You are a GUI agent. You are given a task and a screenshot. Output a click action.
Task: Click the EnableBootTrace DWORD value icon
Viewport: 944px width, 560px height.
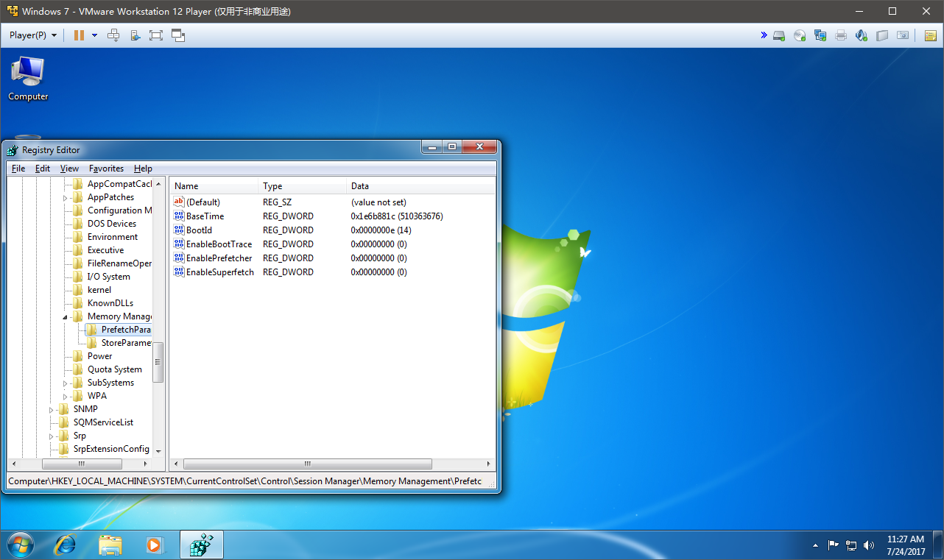(179, 244)
